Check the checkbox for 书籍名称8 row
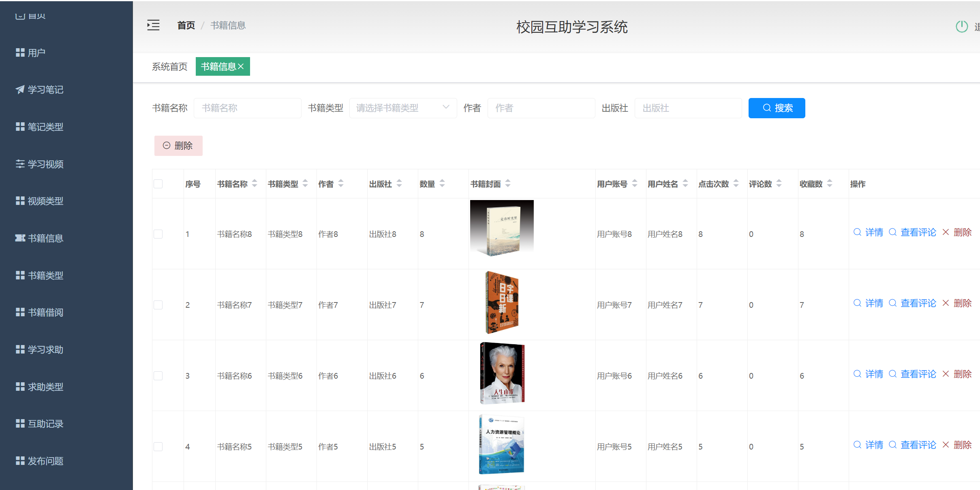Screen dimensions: 980x490 pyautogui.click(x=158, y=234)
